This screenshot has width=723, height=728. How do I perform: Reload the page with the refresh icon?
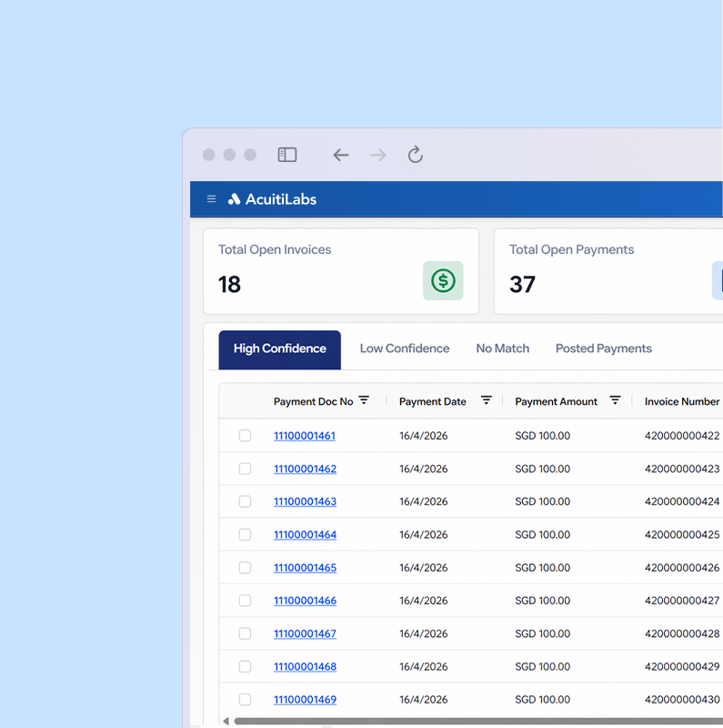coord(416,155)
